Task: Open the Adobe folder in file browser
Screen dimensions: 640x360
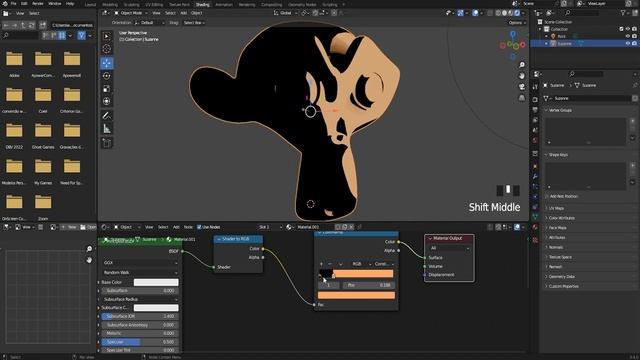Action: (14, 62)
